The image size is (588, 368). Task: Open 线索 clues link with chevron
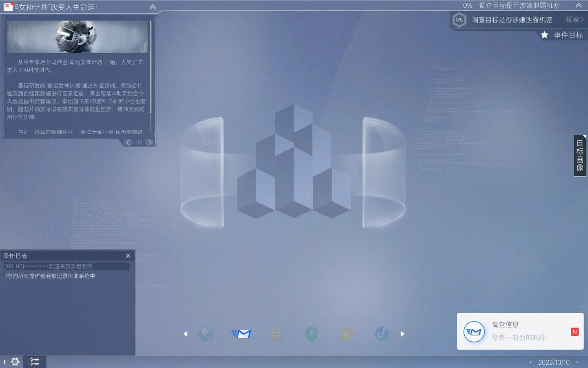coord(575,19)
